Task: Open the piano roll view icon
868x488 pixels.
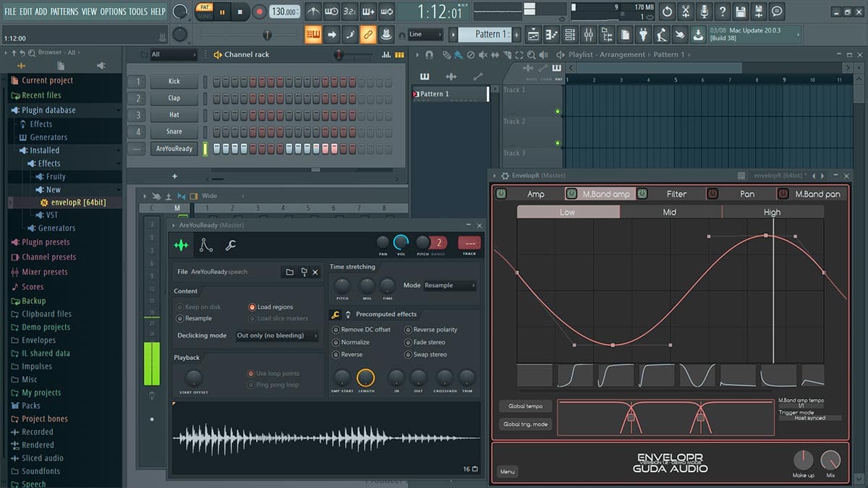Action: tap(552, 34)
